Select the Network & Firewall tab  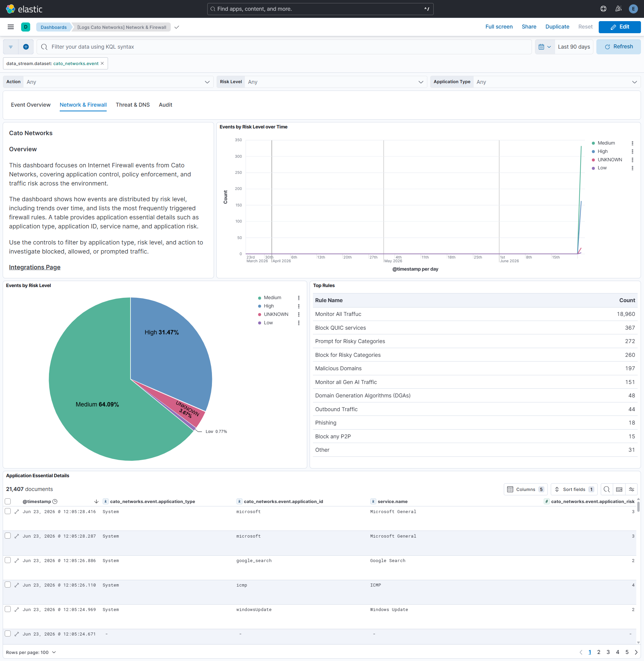[x=83, y=105]
